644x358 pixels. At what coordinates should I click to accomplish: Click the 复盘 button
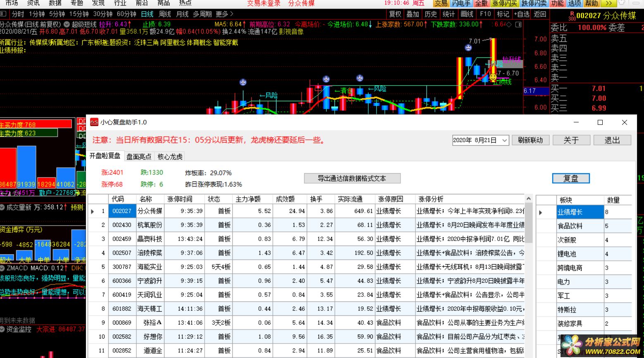point(571,179)
